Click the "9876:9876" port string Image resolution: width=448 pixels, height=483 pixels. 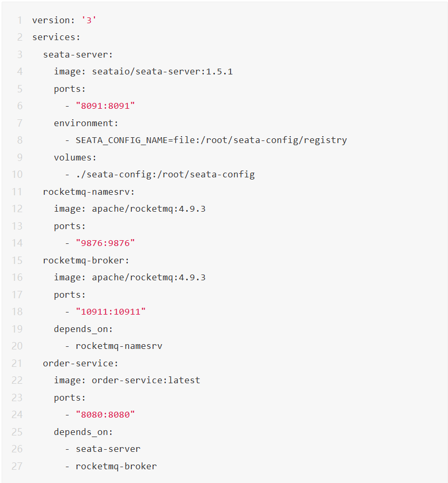point(105,243)
